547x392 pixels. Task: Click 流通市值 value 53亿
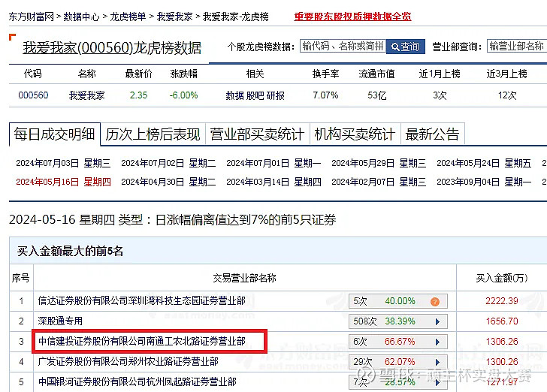376,95
